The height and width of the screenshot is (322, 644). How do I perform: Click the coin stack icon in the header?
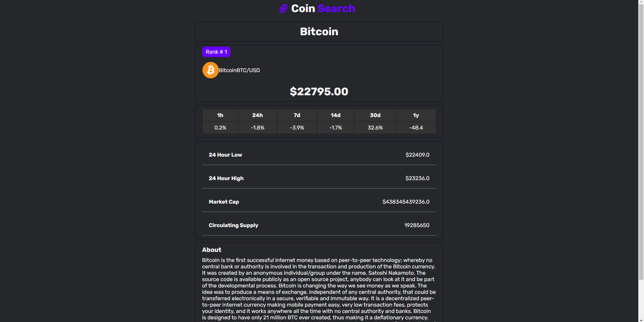click(x=283, y=8)
